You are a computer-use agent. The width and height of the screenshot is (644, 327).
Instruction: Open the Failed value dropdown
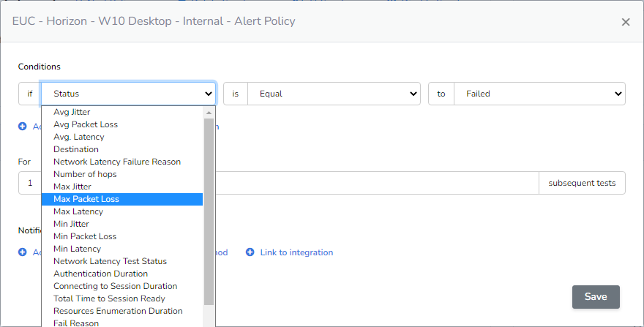(539, 94)
